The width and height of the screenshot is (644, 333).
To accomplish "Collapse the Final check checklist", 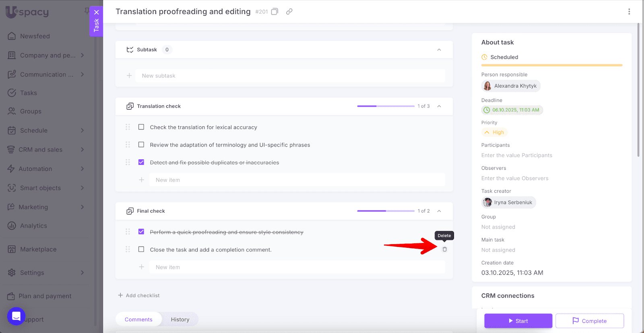I will [439, 211].
